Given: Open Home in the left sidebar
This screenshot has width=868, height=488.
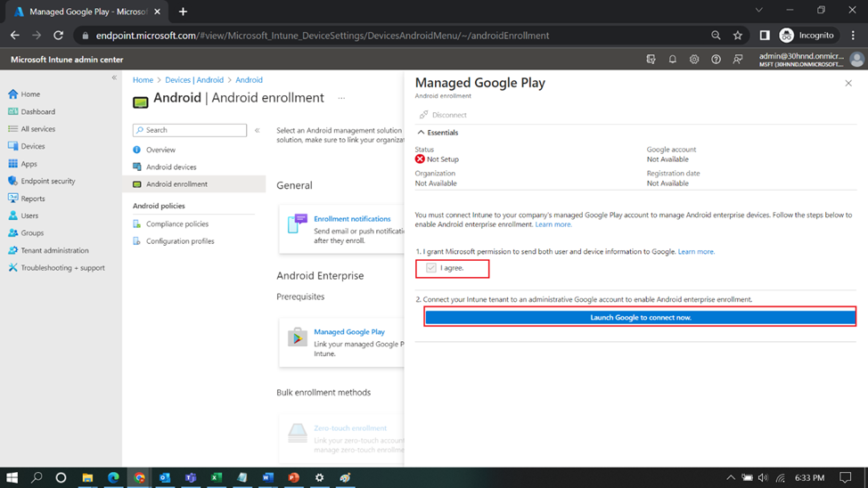Looking at the screenshot, I should pyautogui.click(x=24, y=94).
